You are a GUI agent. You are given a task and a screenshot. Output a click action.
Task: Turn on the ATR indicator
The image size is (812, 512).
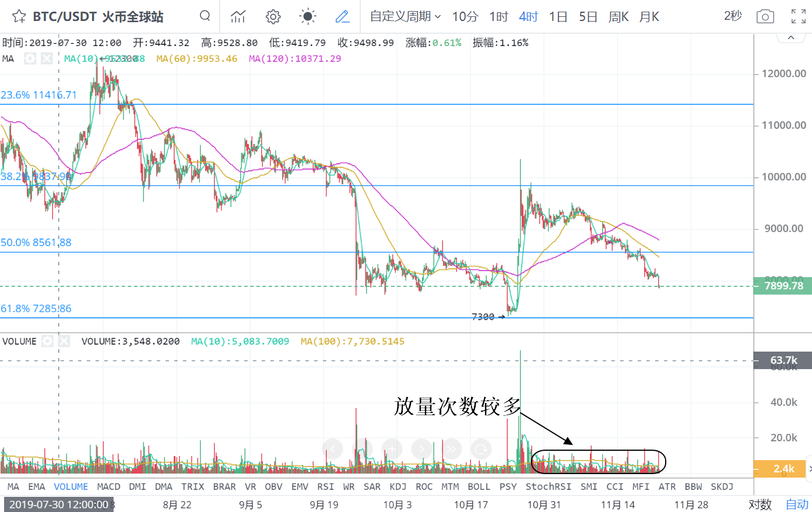pos(667,486)
